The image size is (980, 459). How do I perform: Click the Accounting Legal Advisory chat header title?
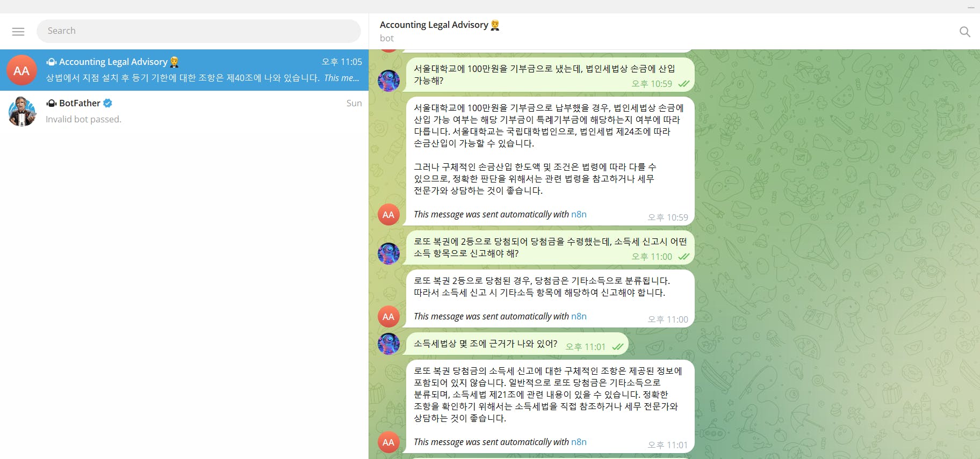click(434, 25)
